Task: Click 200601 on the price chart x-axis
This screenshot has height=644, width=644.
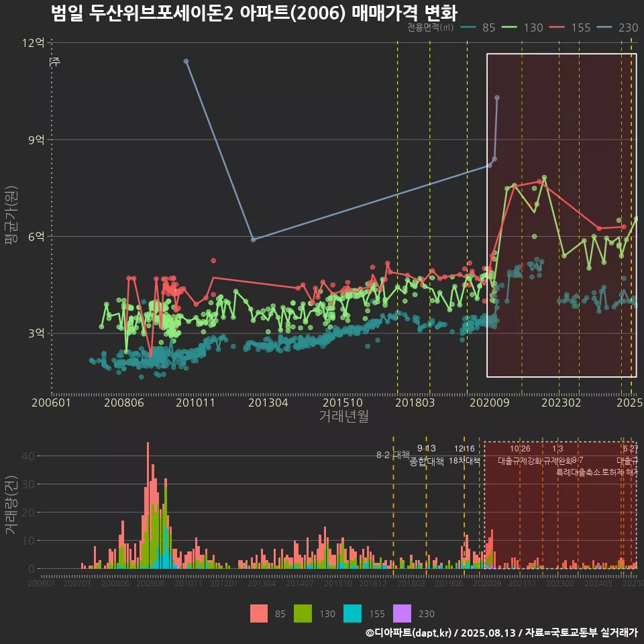Action: [x=52, y=402]
